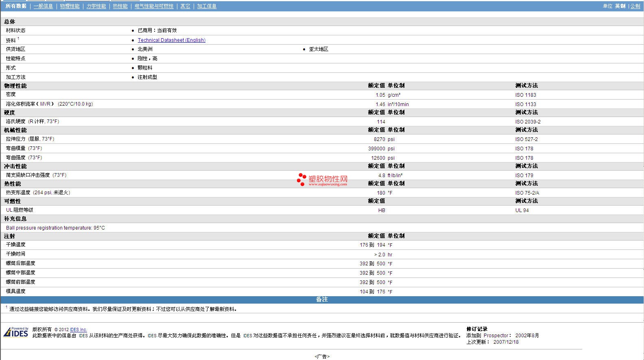This screenshot has height=360, width=644.
Task: Click the ISO 75-2/A test method
Action: click(x=527, y=193)
